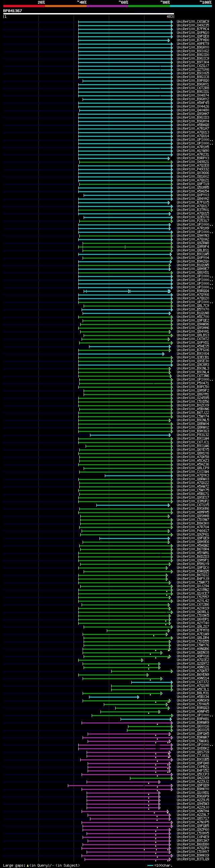Click the ruler end value 483
215x868 pixels.
[x=169, y=16]
